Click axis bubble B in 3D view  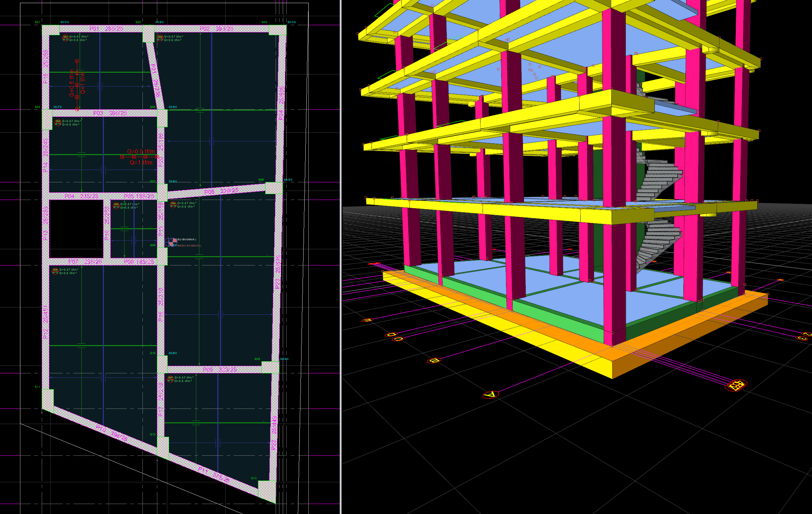pos(434,361)
